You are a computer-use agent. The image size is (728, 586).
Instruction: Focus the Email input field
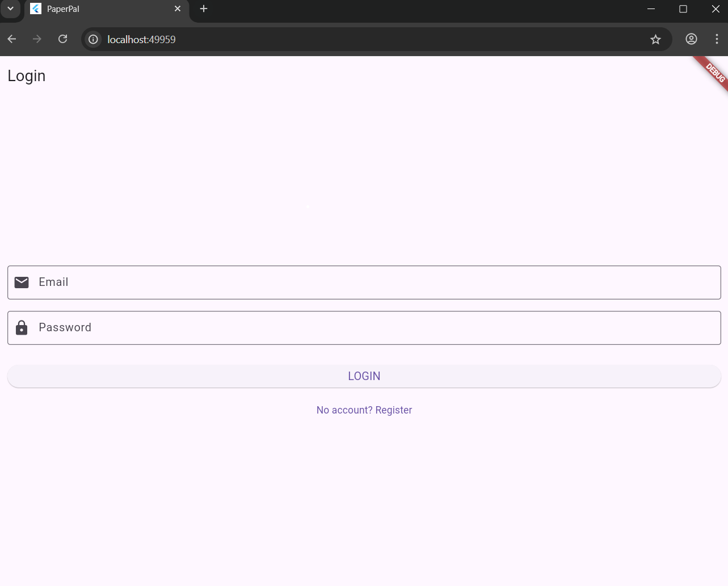(x=374, y=283)
